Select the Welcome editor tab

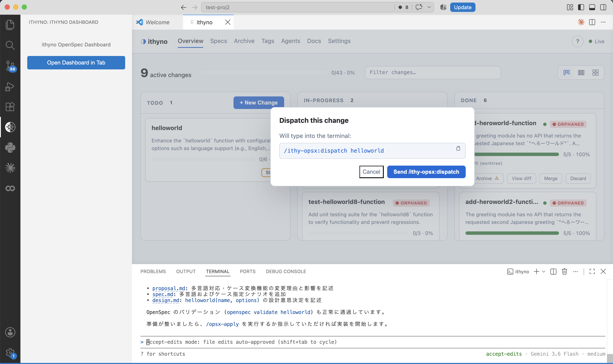coord(158,22)
